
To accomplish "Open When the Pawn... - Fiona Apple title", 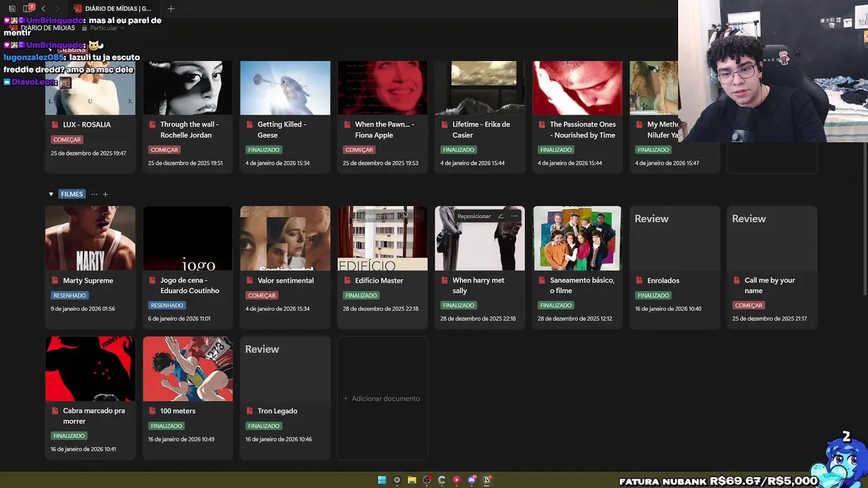I will pyautogui.click(x=384, y=130).
